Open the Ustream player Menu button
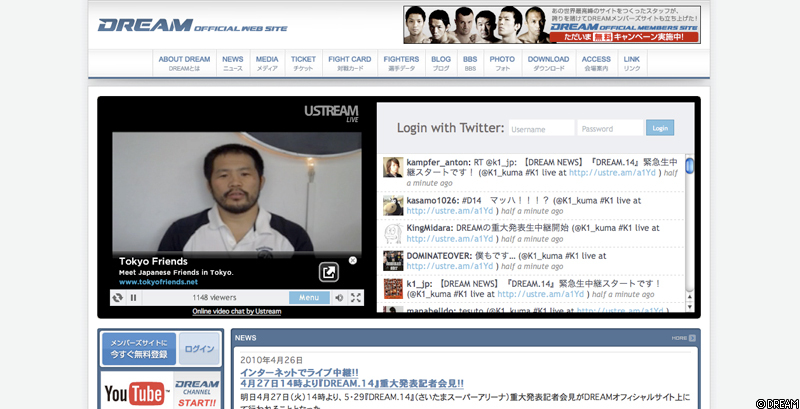This screenshot has width=800, height=409. (x=309, y=297)
